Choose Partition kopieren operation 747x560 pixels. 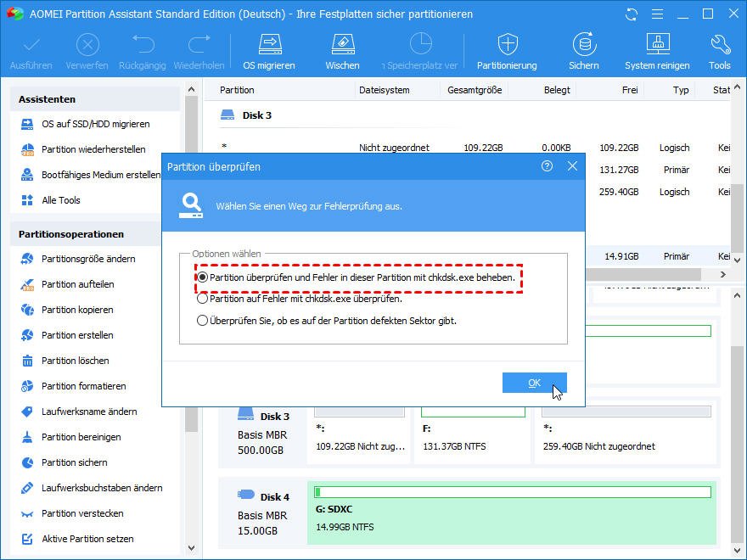[67, 310]
